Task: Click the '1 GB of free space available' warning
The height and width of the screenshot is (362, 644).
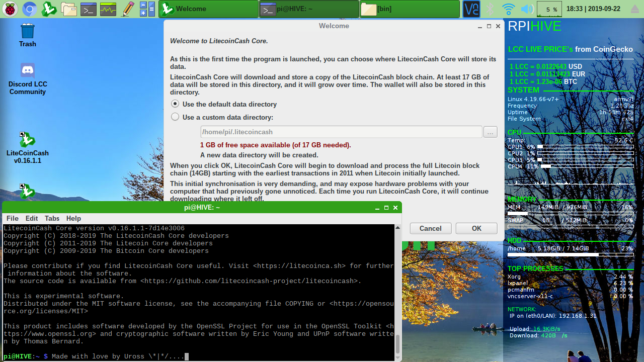Action: (276, 145)
